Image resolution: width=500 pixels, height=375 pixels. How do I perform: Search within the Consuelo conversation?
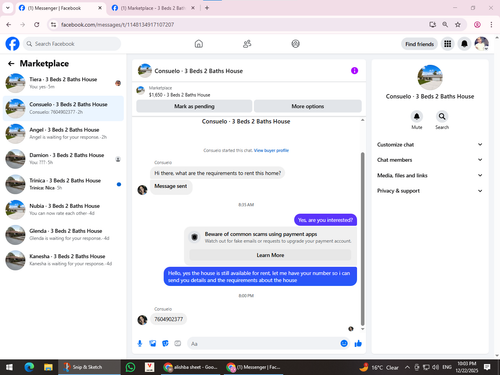[442, 116]
